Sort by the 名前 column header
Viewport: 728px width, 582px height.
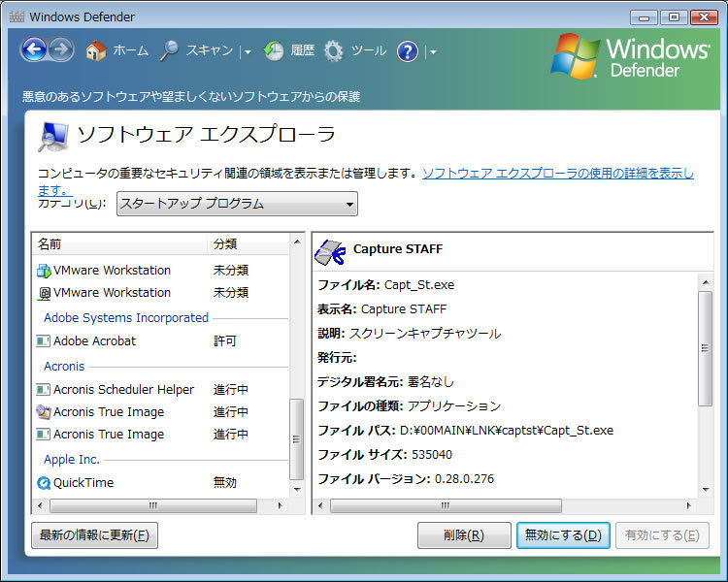119,244
